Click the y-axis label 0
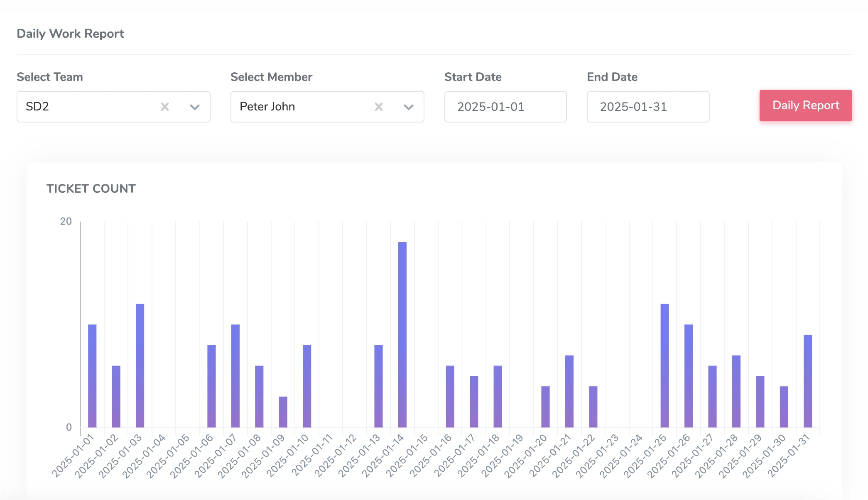The height and width of the screenshot is (500, 868). click(x=69, y=427)
